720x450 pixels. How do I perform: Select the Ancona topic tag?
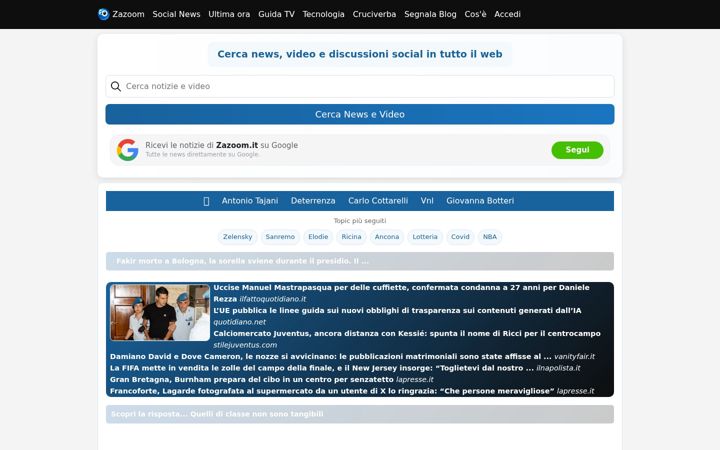pos(387,237)
